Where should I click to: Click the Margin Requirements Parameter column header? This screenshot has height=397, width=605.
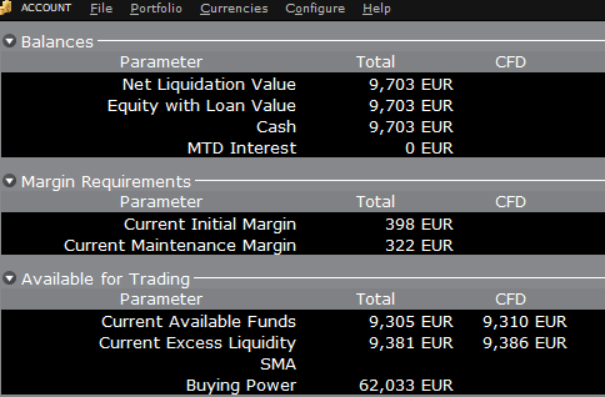[x=161, y=202]
